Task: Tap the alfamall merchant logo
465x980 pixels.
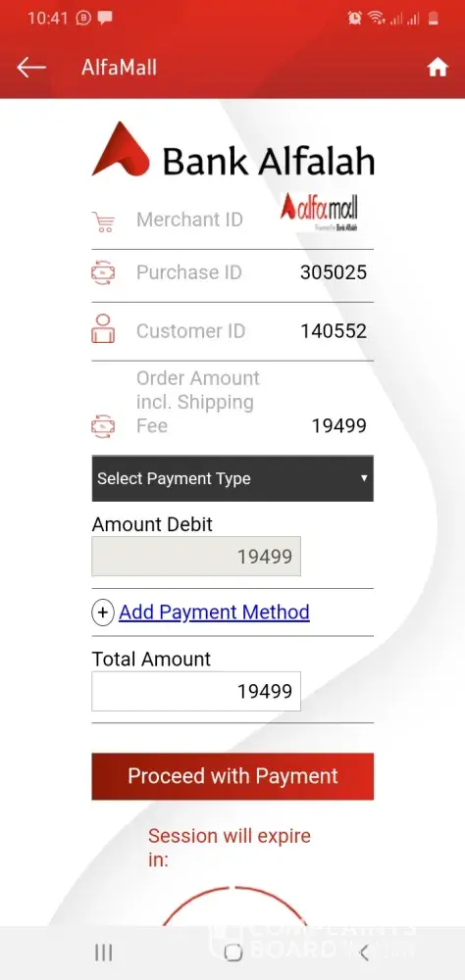Action: pyautogui.click(x=320, y=213)
